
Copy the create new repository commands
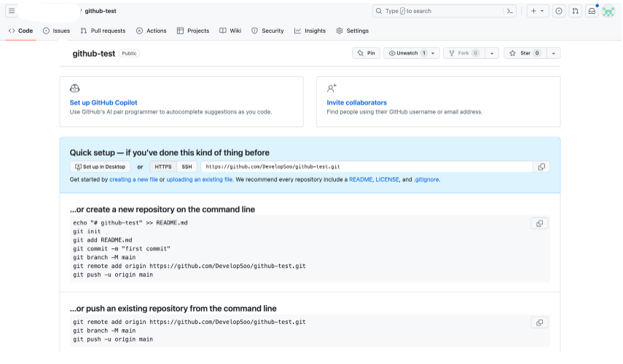[539, 223]
